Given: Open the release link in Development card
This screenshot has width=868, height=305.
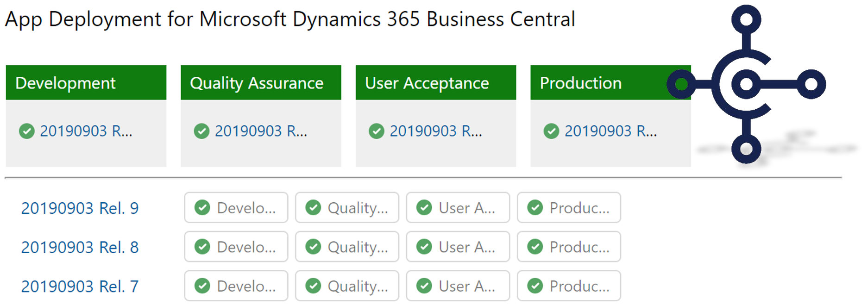Looking at the screenshot, I should (x=86, y=131).
